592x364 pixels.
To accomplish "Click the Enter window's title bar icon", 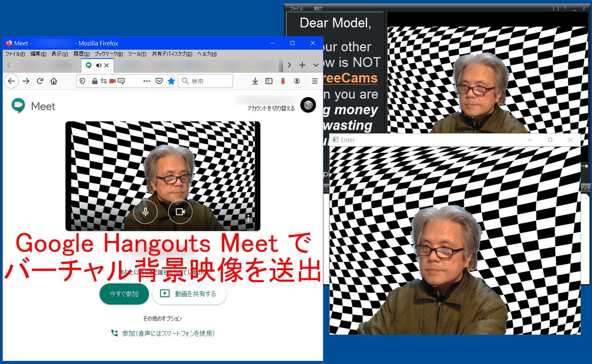I will click(336, 140).
